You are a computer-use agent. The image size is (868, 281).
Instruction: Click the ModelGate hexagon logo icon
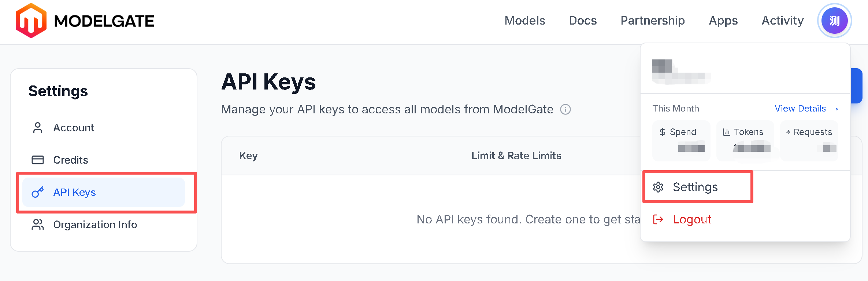click(x=31, y=21)
